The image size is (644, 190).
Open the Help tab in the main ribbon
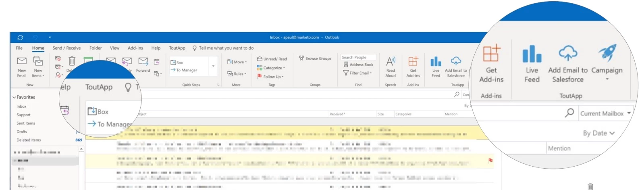pos(156,48)
